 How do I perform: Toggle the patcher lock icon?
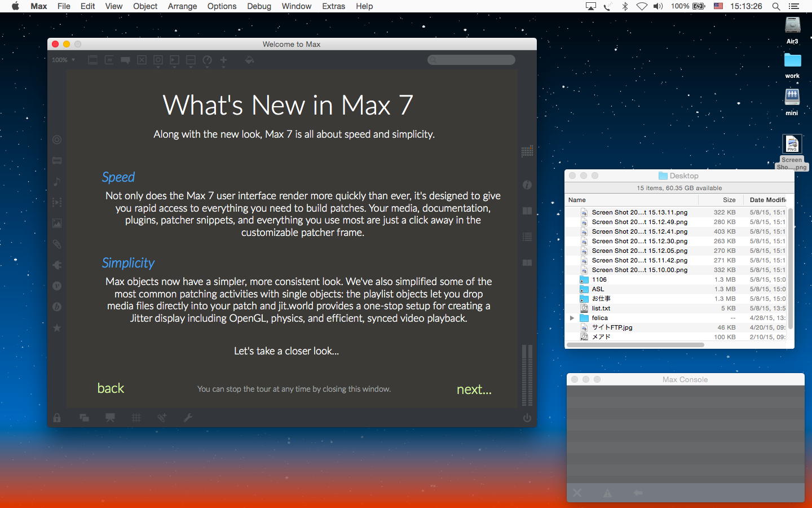tap(57, 418)
